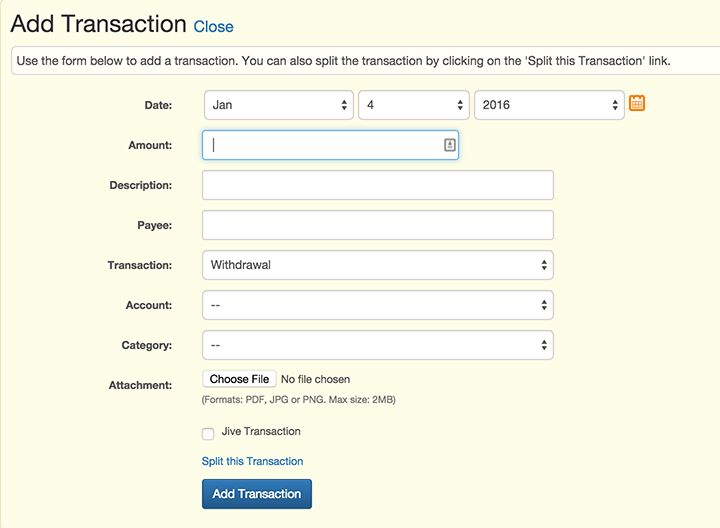Click the Choose File attachment button
This screenshot has height=528, width=720.
pos(239,380)
